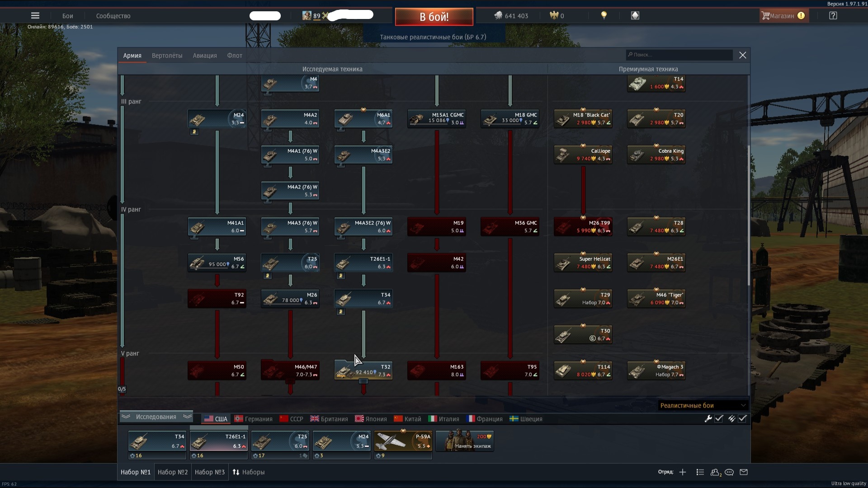
Task: Click the player avatar in top bar
Action: point(307,16)
